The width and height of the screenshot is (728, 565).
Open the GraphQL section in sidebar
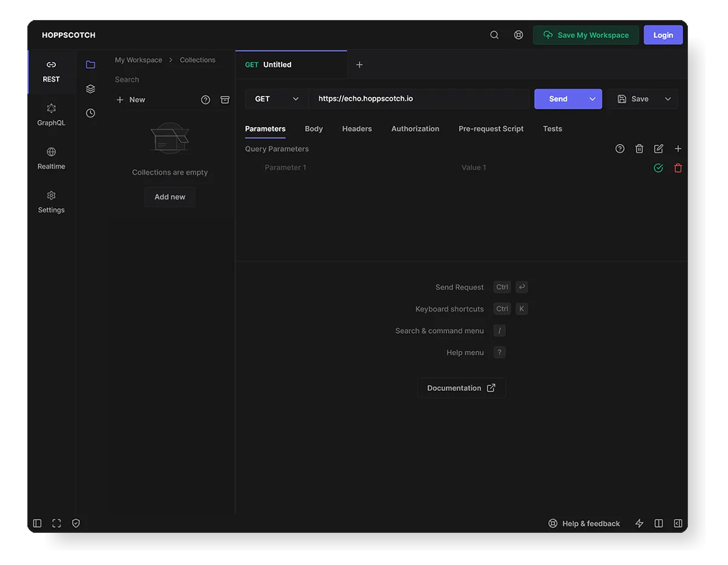coord(51,115)
